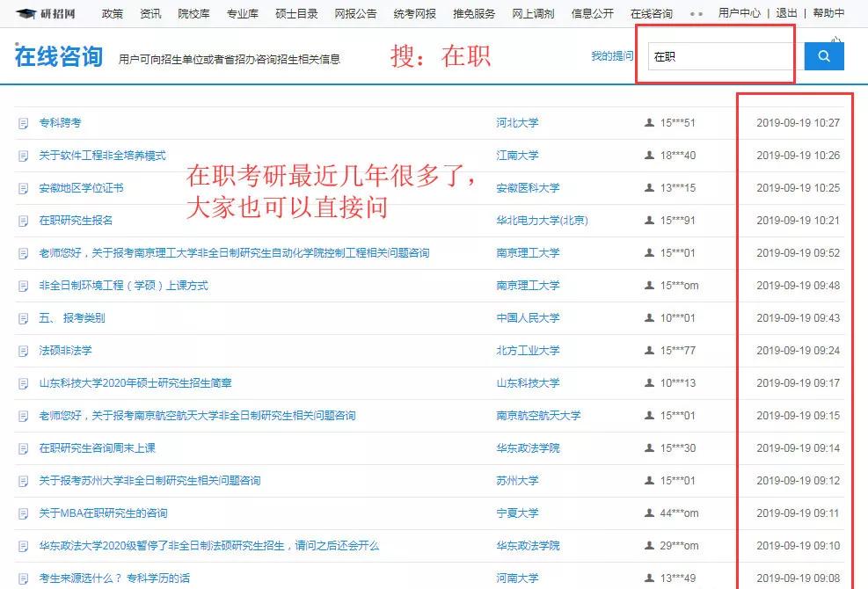Click user icon next to 15***om
The height and width of the screenshot is (589, 868).
[649, 285]
